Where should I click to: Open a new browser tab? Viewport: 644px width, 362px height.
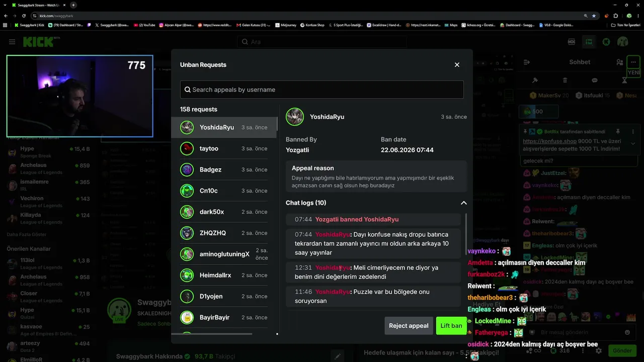73,5
